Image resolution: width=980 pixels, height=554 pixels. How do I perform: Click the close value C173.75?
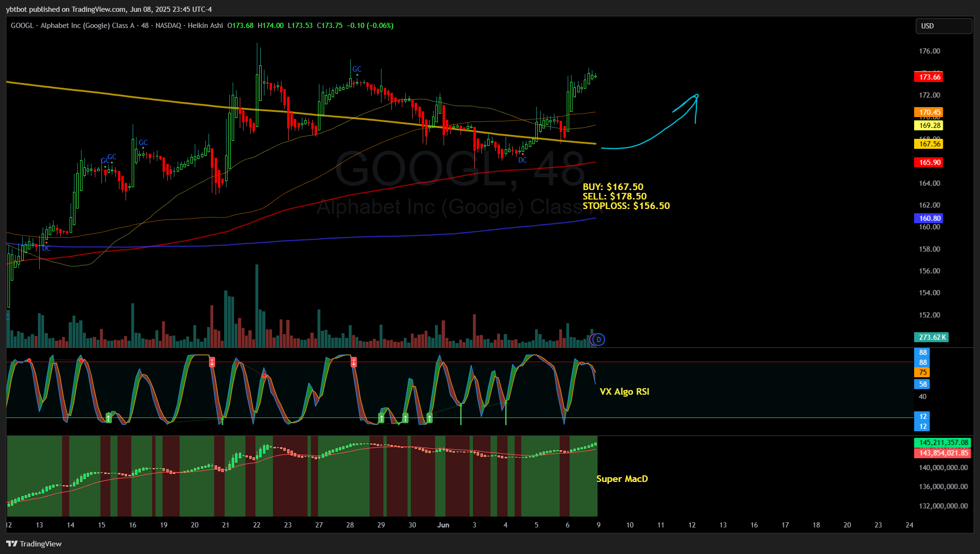330,26
